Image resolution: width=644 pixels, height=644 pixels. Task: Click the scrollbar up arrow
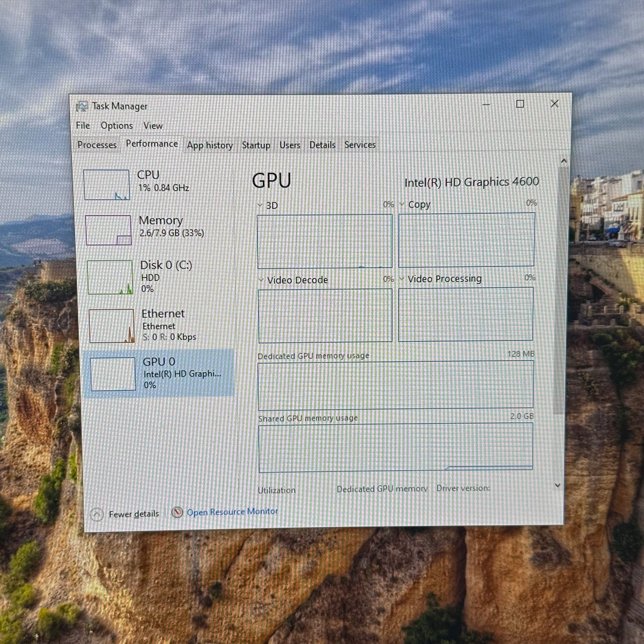[563, 160]
